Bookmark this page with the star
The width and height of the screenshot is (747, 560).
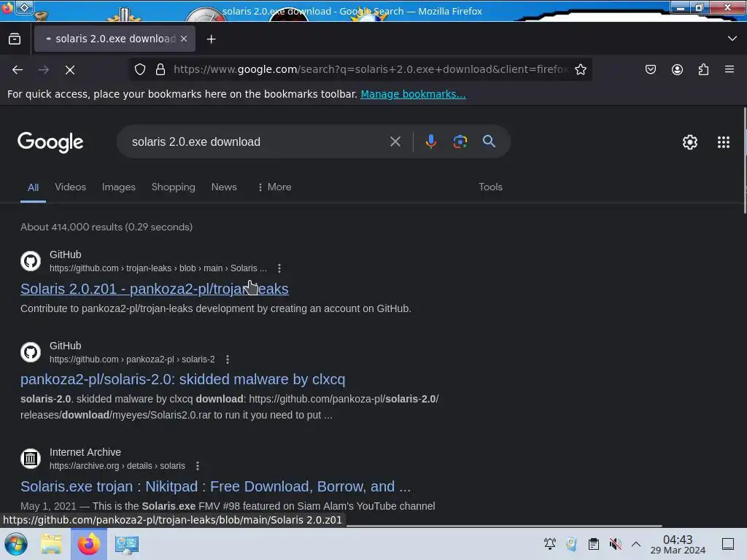[580, 69]
